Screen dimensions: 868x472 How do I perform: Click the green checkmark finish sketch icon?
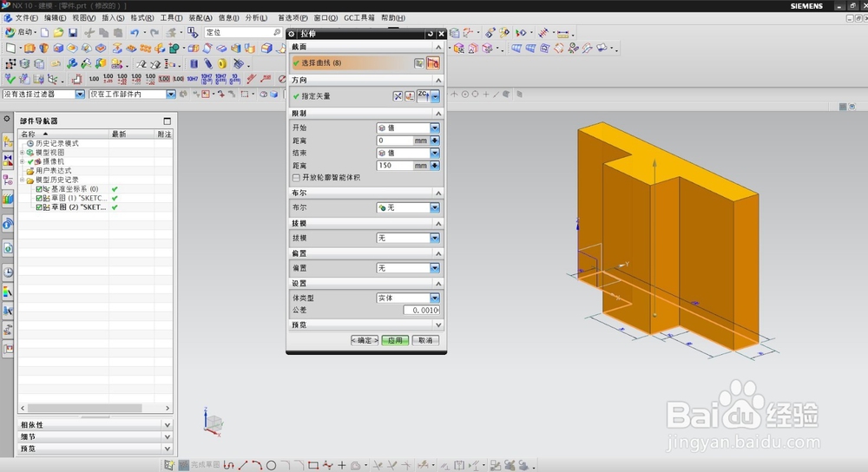10,79
